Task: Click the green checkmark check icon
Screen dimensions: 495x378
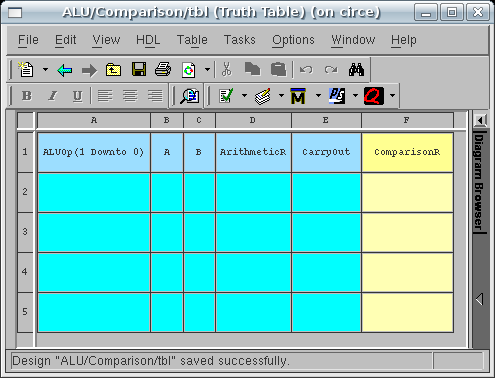Action: click(x=226, y=96)
